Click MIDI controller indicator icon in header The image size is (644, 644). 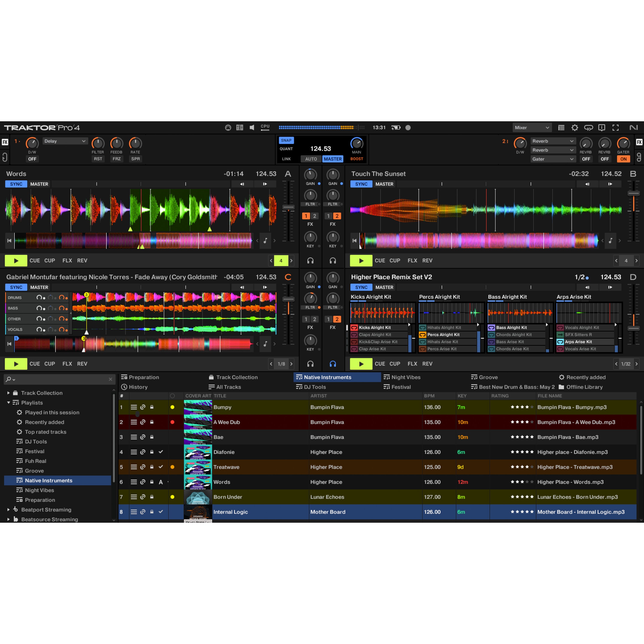(228, 128)
